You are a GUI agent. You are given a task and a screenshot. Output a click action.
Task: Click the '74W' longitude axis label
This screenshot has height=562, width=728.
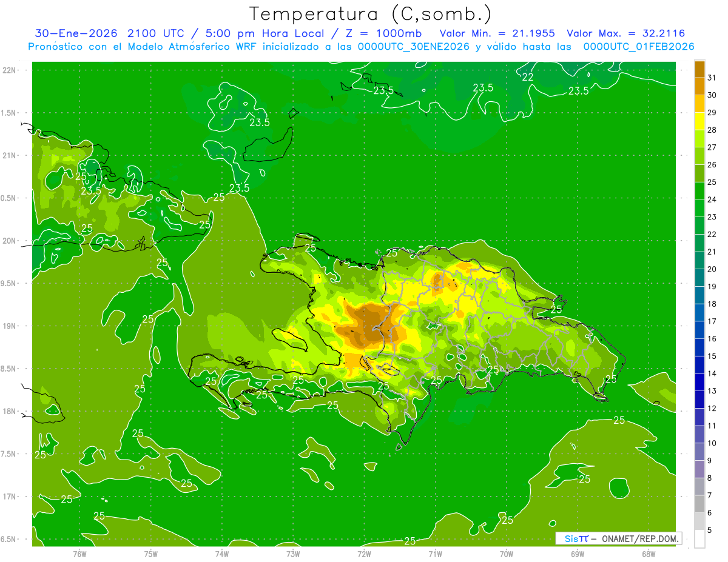point(221,554)
